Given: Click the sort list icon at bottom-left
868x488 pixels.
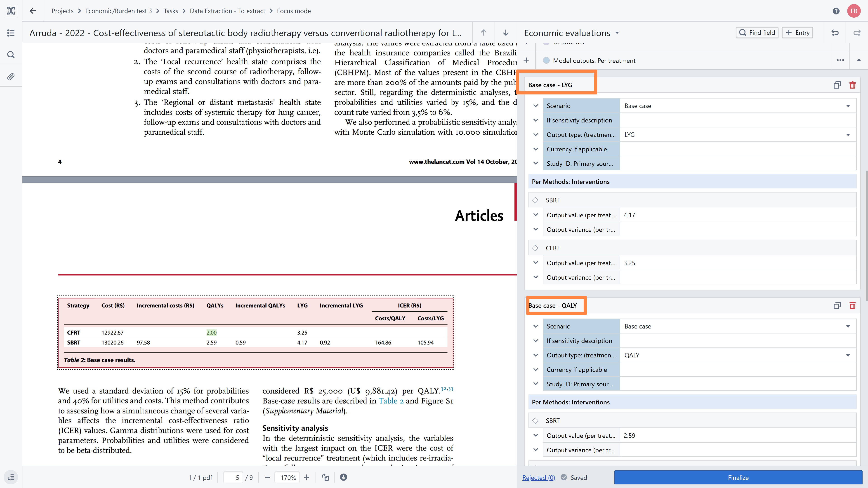Looking at the screenshot, I should pyautogui.click(x=11, y=477).
